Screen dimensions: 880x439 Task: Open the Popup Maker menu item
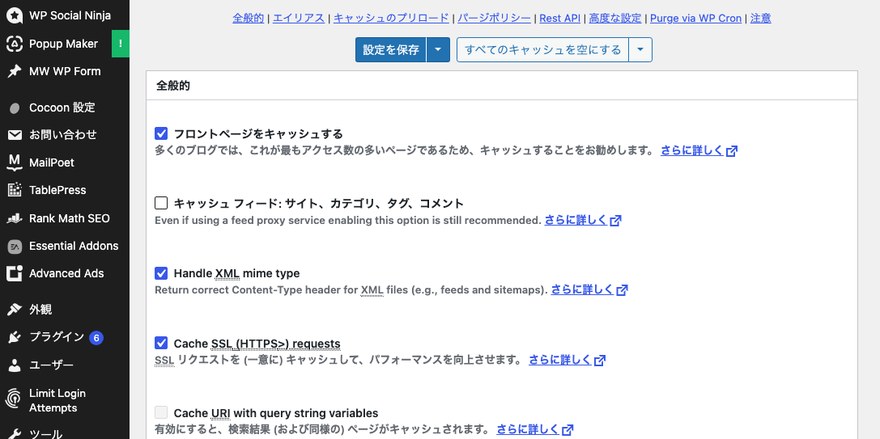[65, 44]
